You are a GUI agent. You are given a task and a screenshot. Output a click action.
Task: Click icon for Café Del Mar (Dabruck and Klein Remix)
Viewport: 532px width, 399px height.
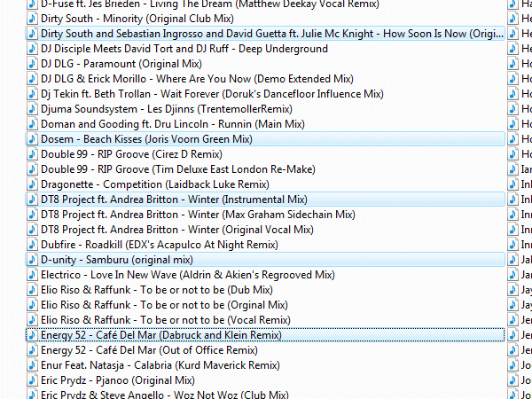[32, 335]
